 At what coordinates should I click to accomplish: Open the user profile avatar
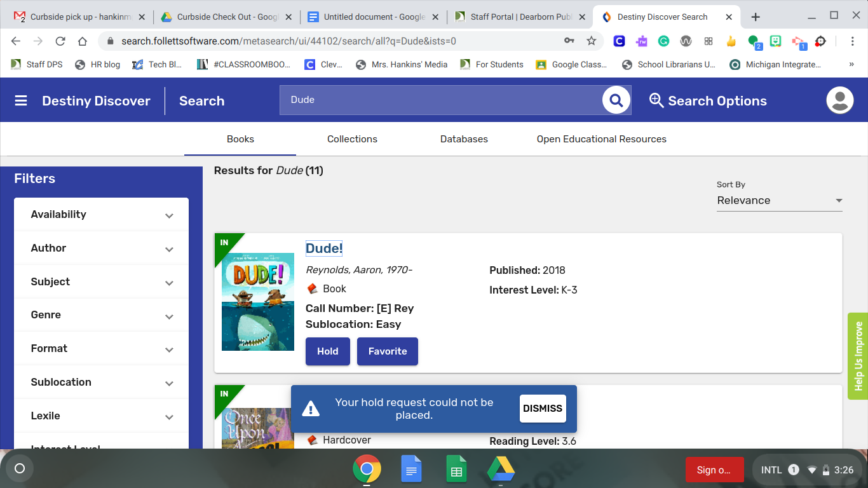839,100
